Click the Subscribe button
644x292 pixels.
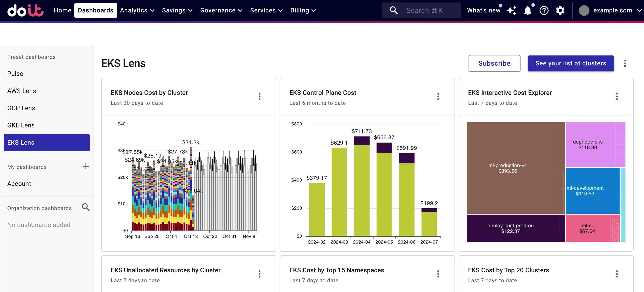point(494,63)
